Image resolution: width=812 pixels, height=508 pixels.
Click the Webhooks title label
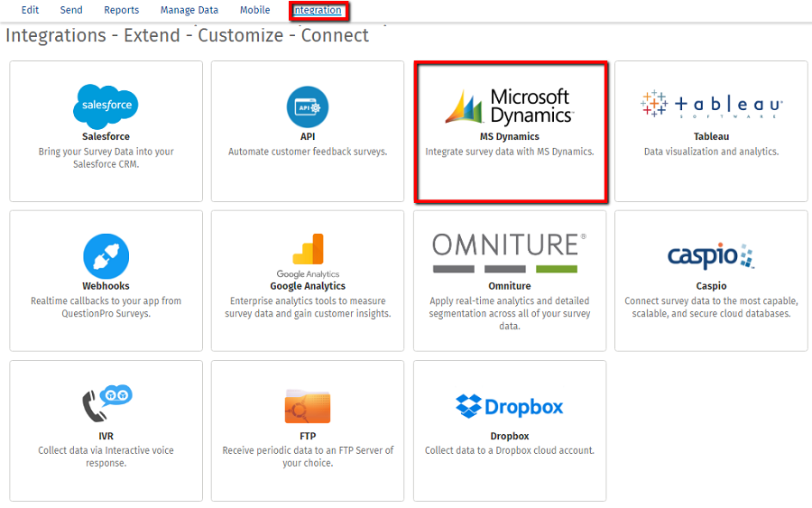click(x=106, y=286)
